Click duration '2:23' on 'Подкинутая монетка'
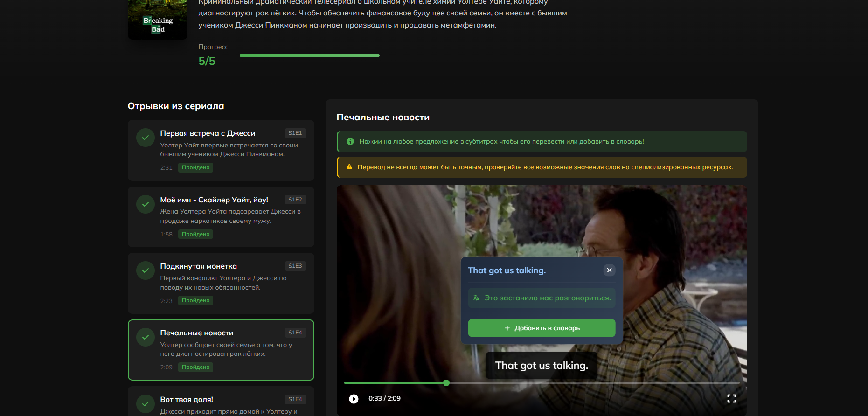This screenshot has width=868, height=416. (x=167, y=301)
